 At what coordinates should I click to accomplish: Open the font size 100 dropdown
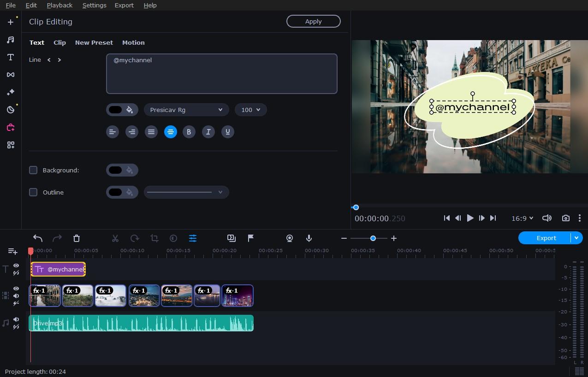250,110
